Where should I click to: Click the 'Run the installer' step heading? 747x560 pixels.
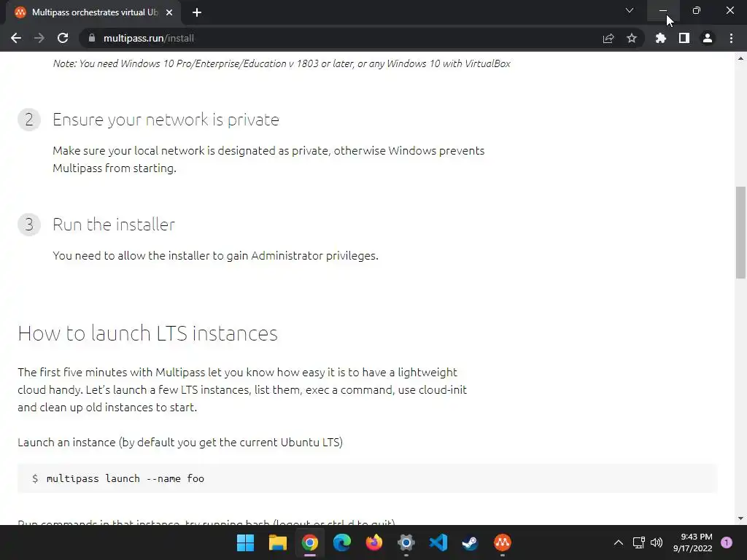[114, 225]
